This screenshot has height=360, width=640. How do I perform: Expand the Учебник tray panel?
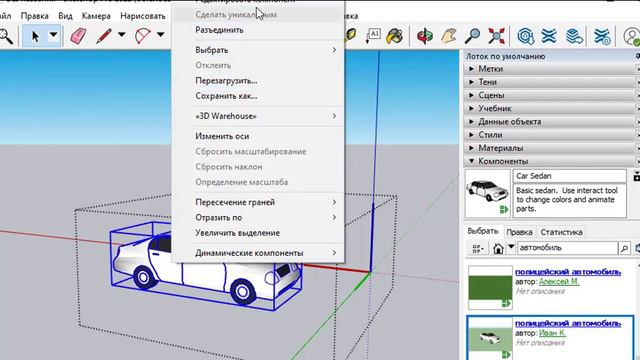(x=551, y=108)
